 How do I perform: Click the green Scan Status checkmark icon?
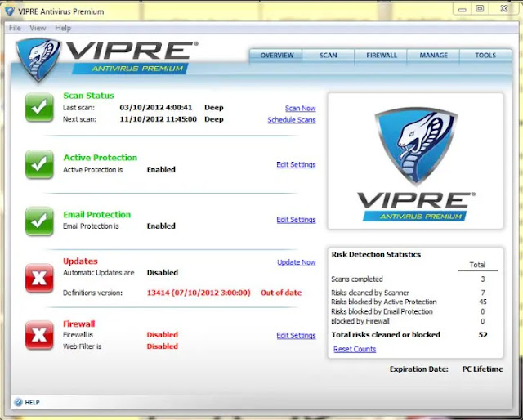point(39,107)
